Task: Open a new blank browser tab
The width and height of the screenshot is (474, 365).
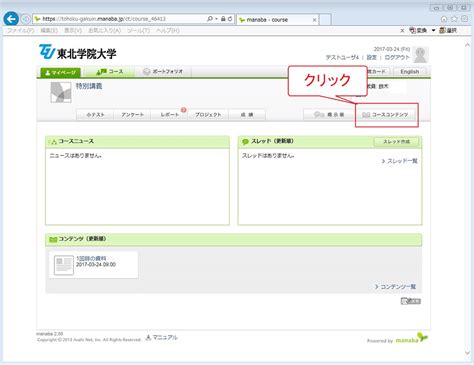Action: 325,20
